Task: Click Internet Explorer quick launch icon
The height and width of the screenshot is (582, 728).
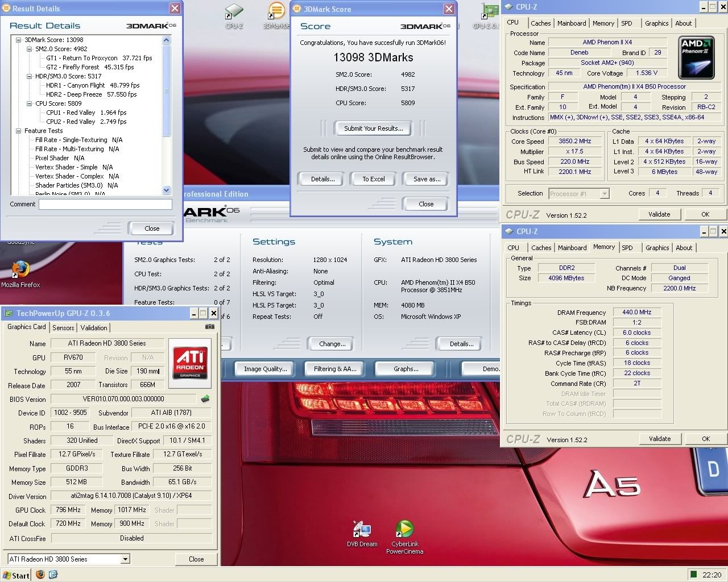Action: click(x=53, y=575)
